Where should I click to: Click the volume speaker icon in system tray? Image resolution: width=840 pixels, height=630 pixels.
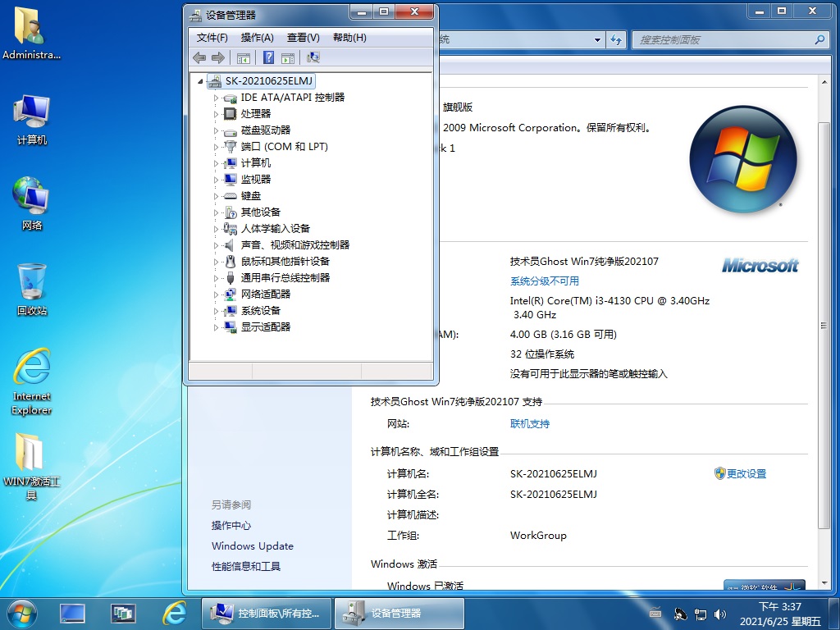pyautogui.click(x=720, y=614)
